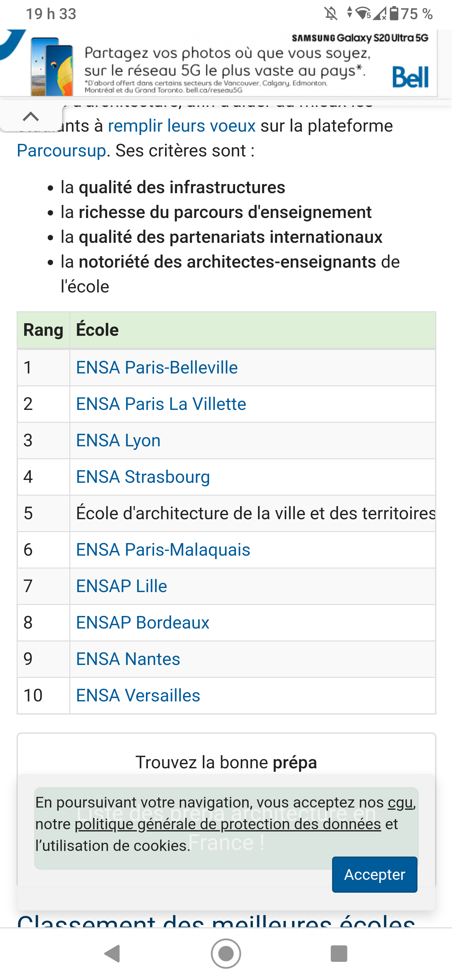This screenshot has height=980, width=452.
Task: Tap the Android back navigation button
Action: (x=112, y=954)
